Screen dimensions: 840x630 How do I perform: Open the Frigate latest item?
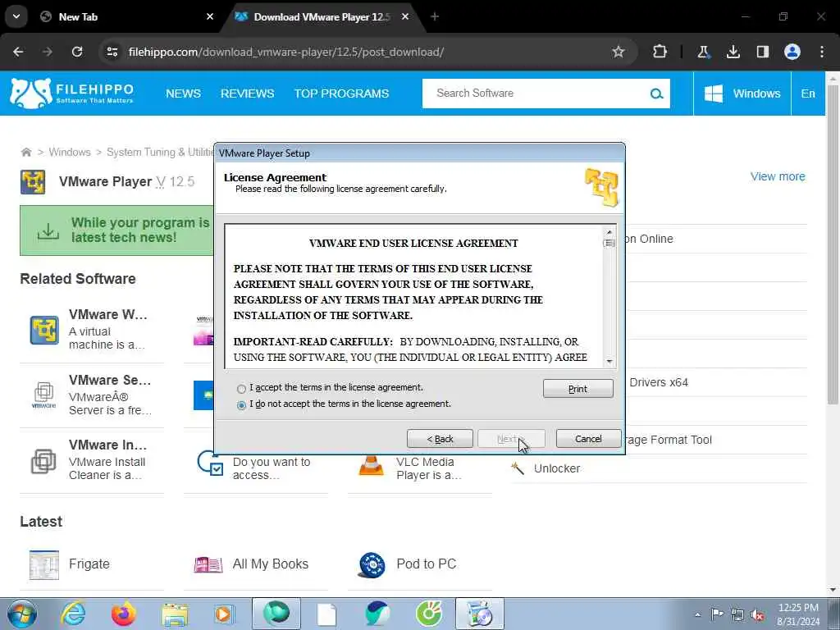tap(91, 564)
